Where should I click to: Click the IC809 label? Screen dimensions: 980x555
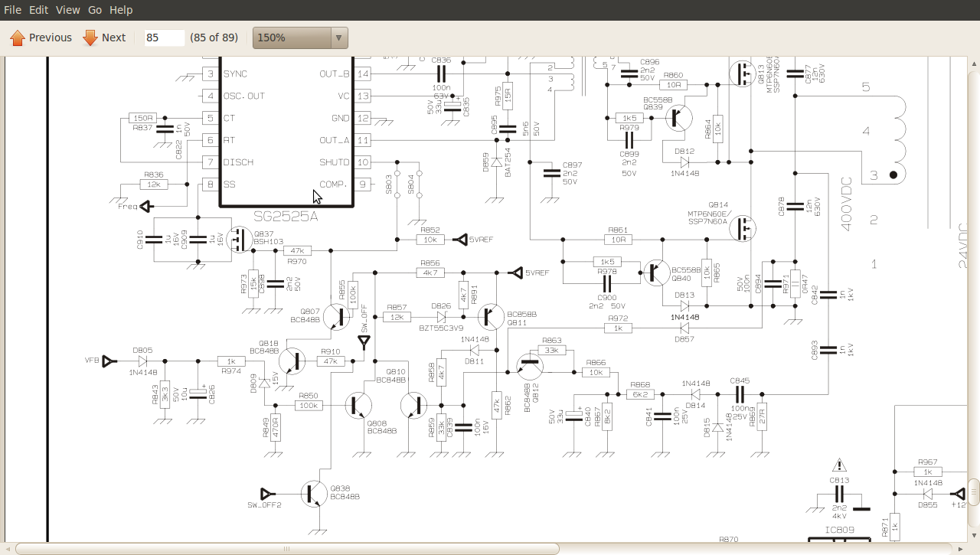[839, 530]
